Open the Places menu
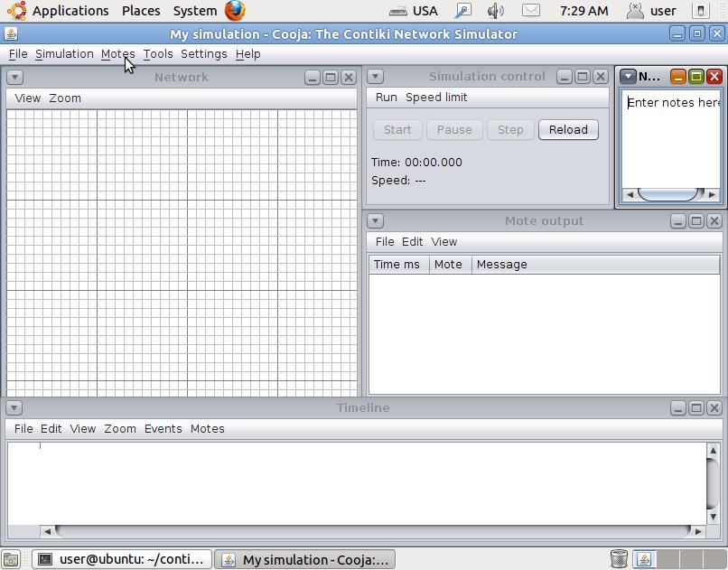The height and width of the screenshot is (570, 728). pyautogui.click(x=141, y=11)
